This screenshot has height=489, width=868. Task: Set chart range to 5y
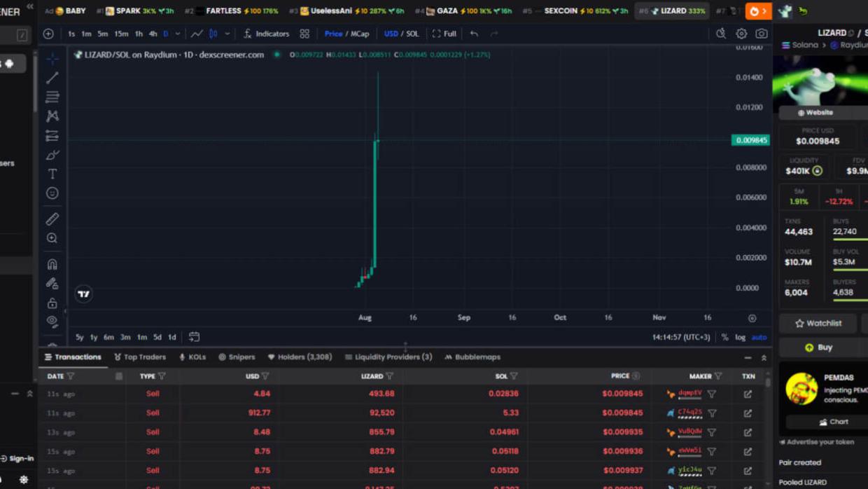click(x=80, y=337)
